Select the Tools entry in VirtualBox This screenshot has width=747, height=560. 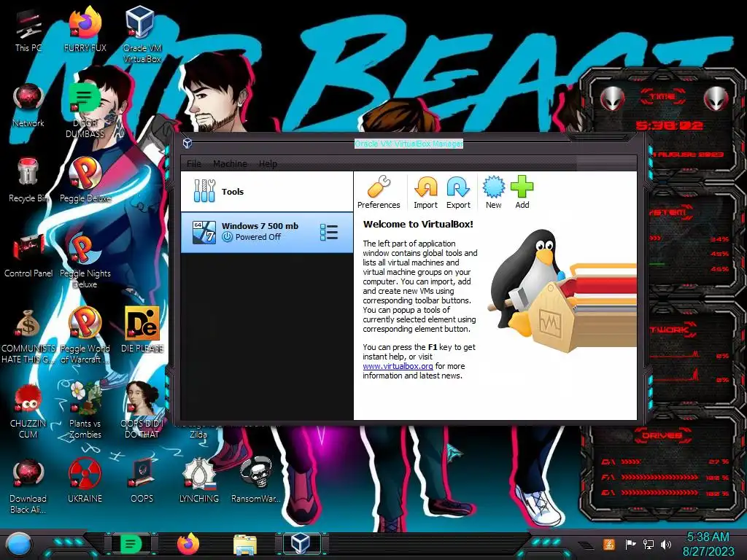point(267,192)
